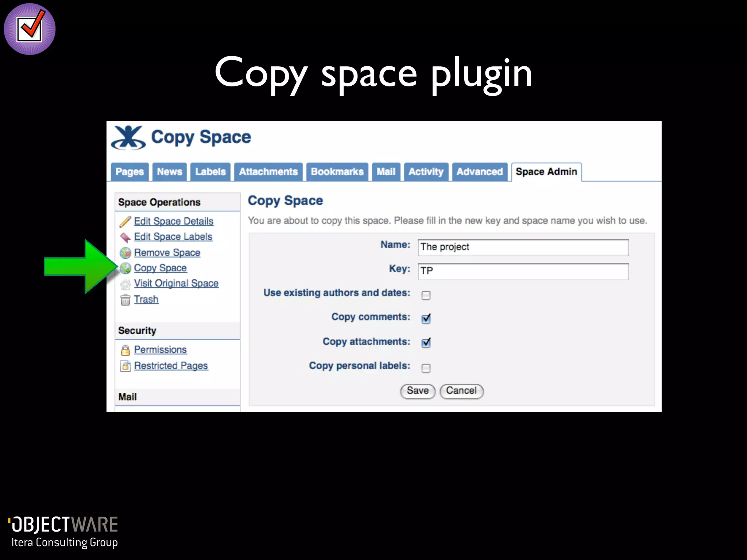
Task: Select the Space Admin tab
Action: pos(546,172)
